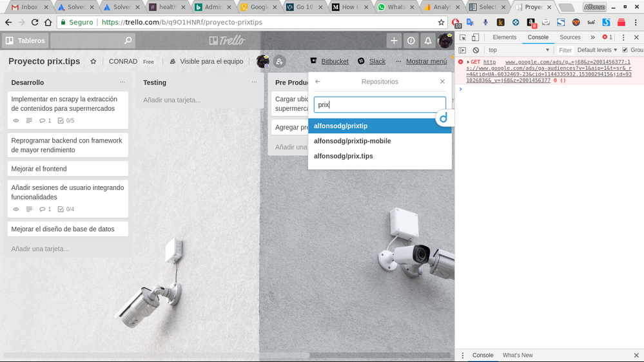Open the 'top' JavaScript context dropdown
644x362 pixels.
click(519, 50)
